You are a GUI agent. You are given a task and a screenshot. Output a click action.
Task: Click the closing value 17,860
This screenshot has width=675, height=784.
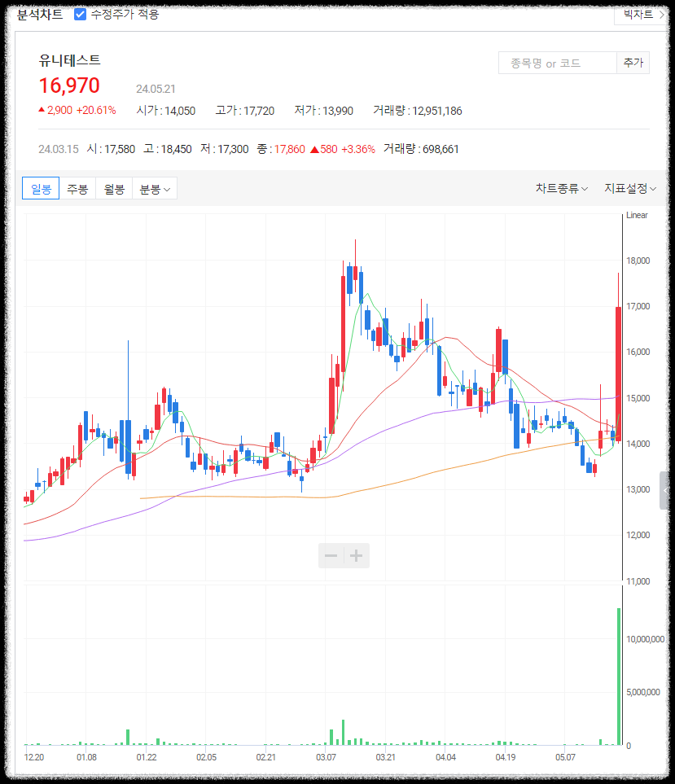click(290, 149)
